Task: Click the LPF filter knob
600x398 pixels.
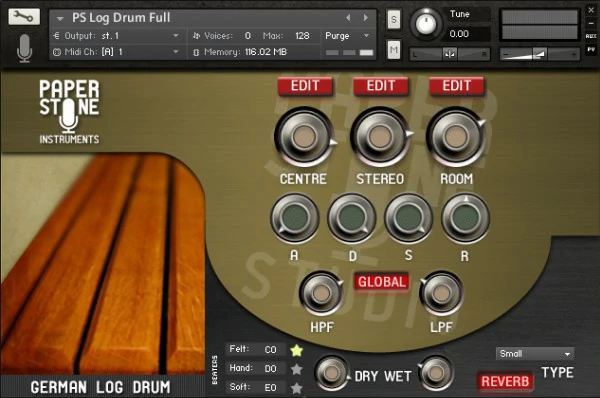Action: click(x=441, y=294)
